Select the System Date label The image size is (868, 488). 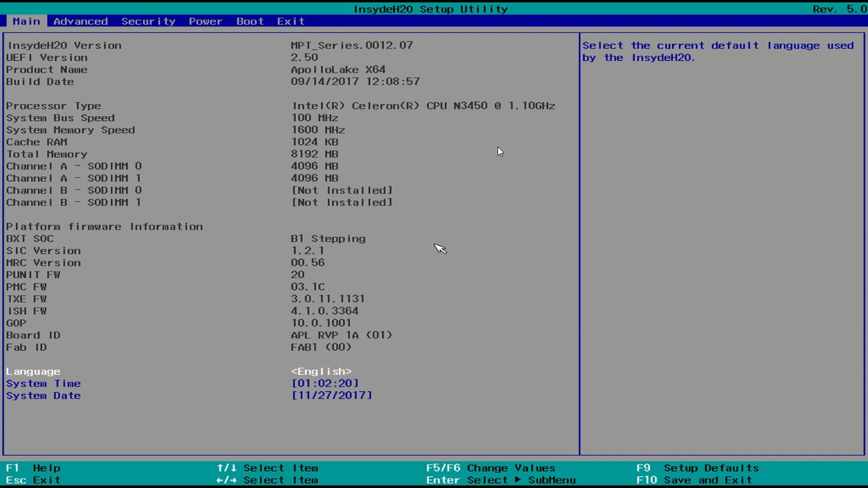coord(43,396)
